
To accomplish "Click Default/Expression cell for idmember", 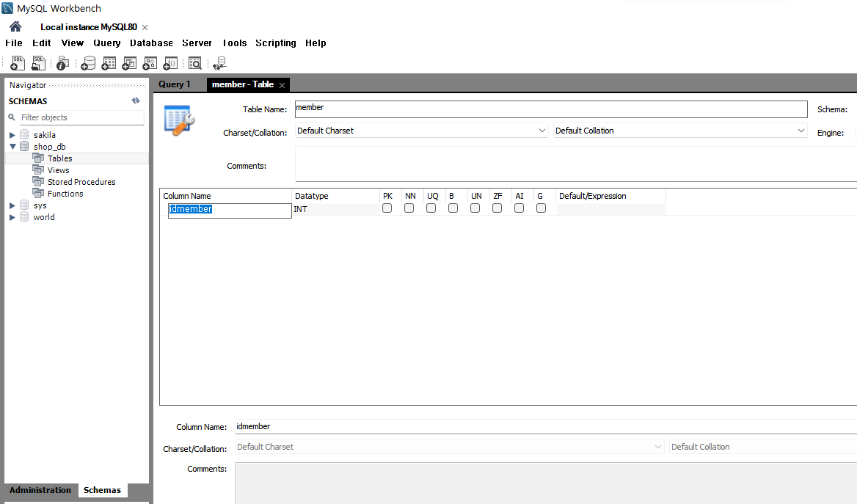I will 611,209.
